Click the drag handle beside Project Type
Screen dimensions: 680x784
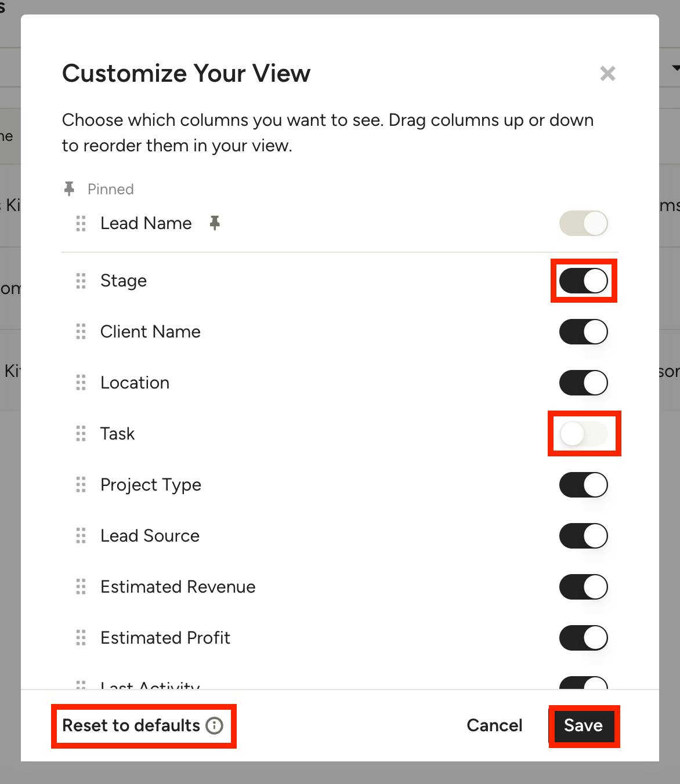click(x=81, y=485)
